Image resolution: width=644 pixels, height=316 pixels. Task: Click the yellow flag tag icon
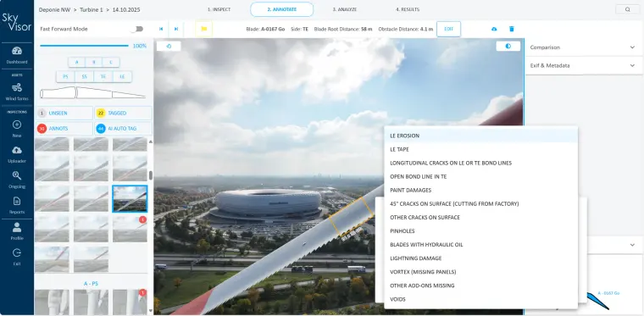pyautogui.click(x=203, y=29)
